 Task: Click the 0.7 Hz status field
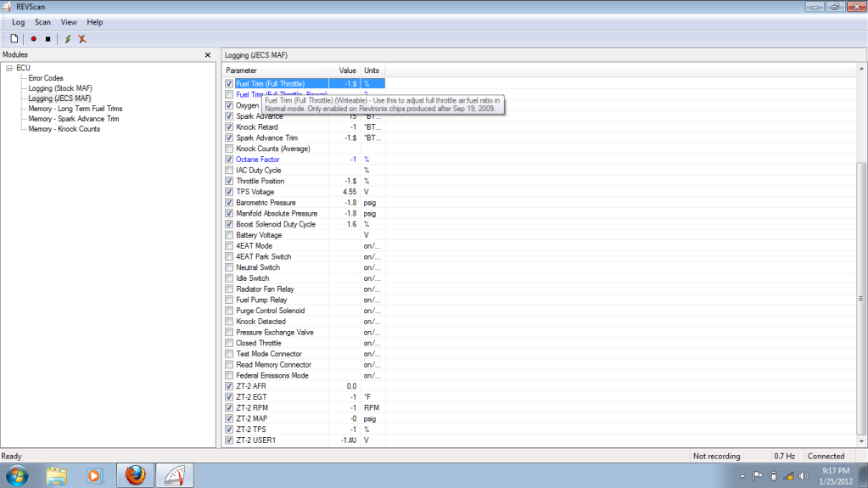[x=784, y=457]
